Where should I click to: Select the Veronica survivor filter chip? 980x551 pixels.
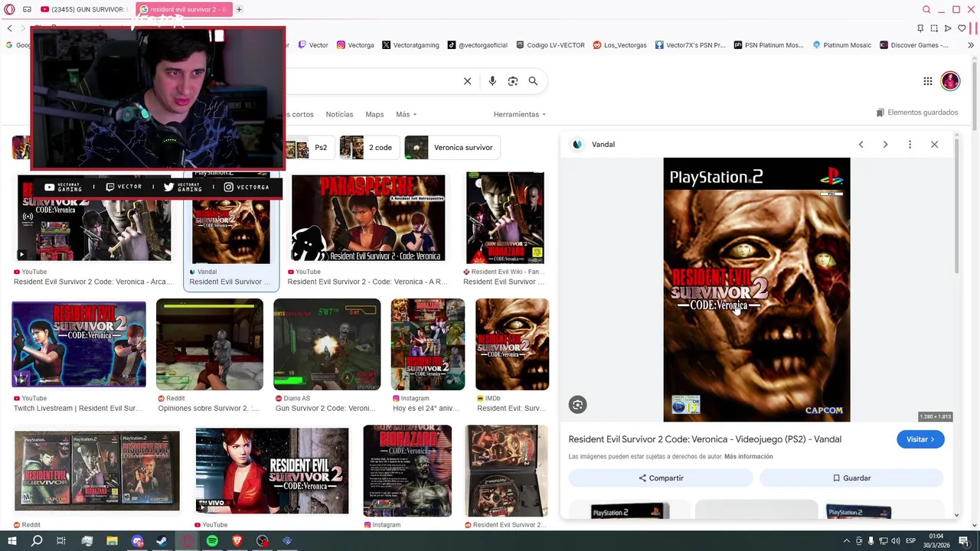pyautogui.click(x=452, y=148)
